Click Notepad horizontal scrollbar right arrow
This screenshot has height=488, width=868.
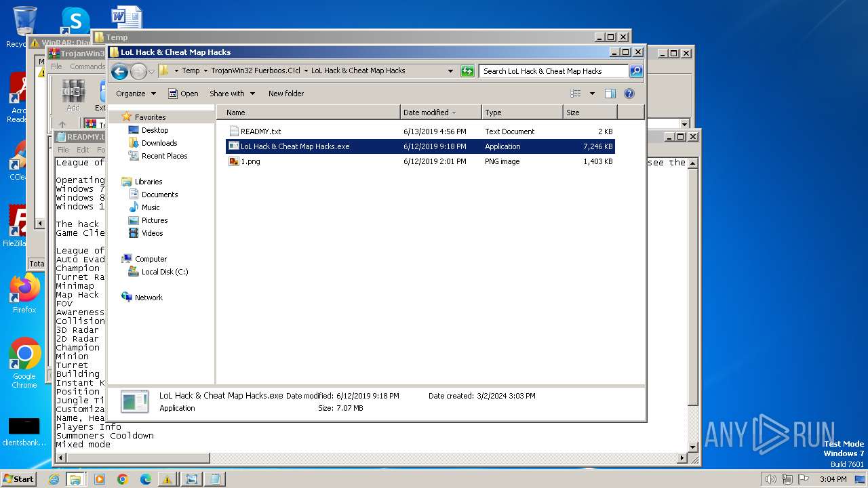click(682, 459)
